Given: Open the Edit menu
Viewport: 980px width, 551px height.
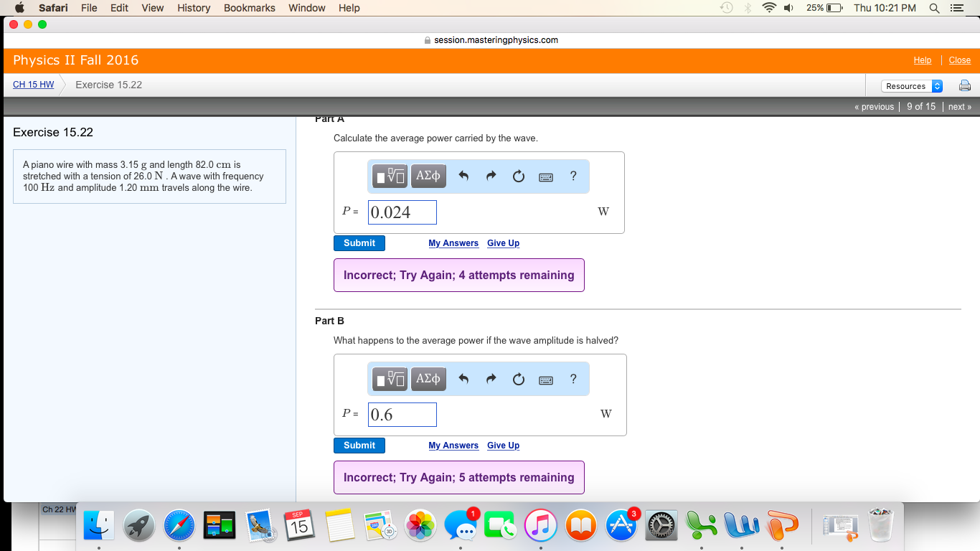Looking at the screenshot, I should pos(119,8).
